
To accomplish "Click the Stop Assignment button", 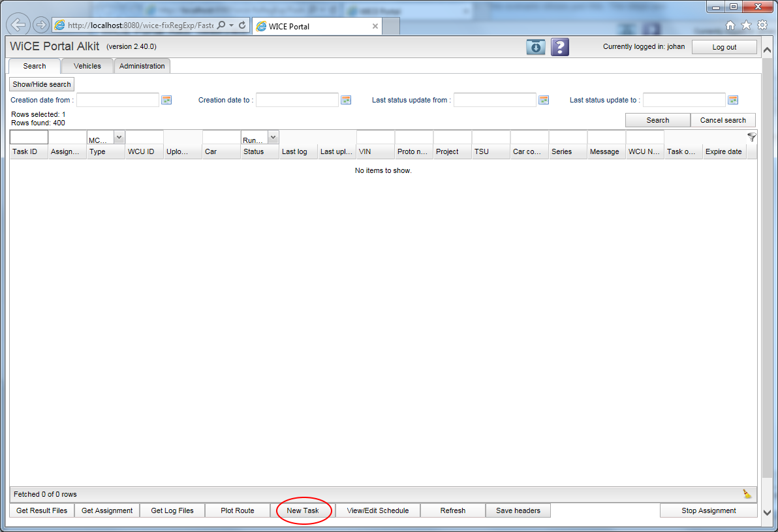I will pos(708,510).
